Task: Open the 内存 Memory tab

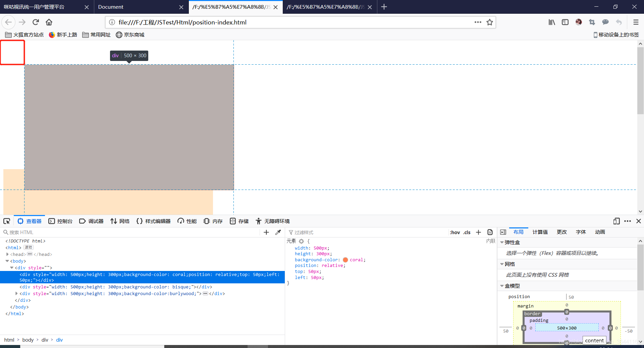Action: tap(213, 221)
